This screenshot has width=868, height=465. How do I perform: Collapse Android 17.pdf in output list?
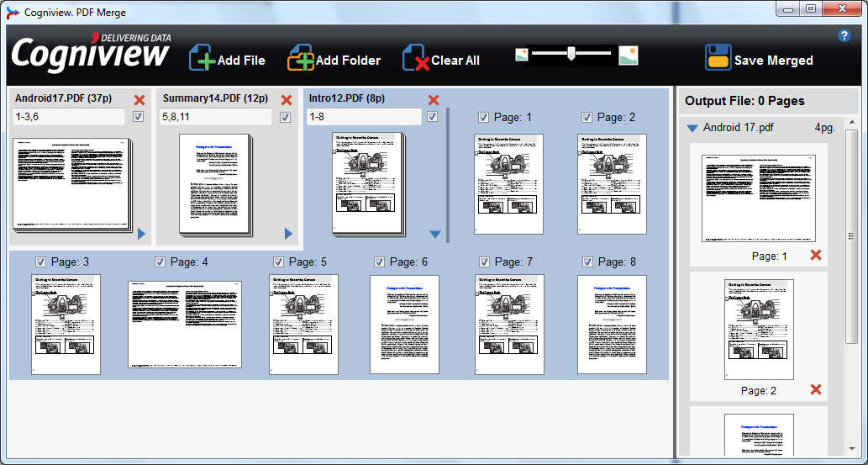[692, 129]
